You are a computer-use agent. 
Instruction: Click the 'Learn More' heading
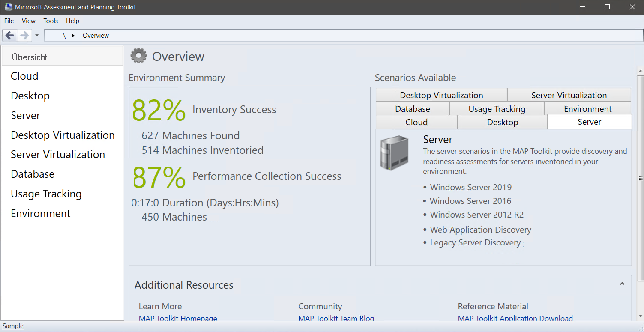[x=160, y=306]
